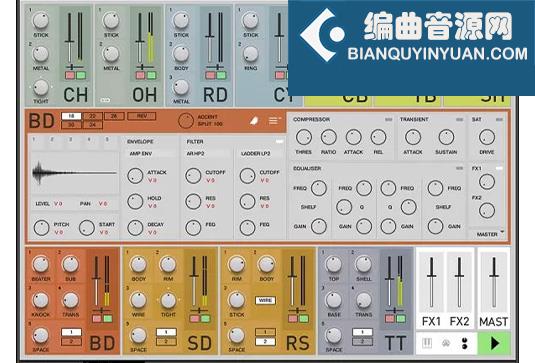Click the two-dots icon beside the play button

(x=464, y=343)
